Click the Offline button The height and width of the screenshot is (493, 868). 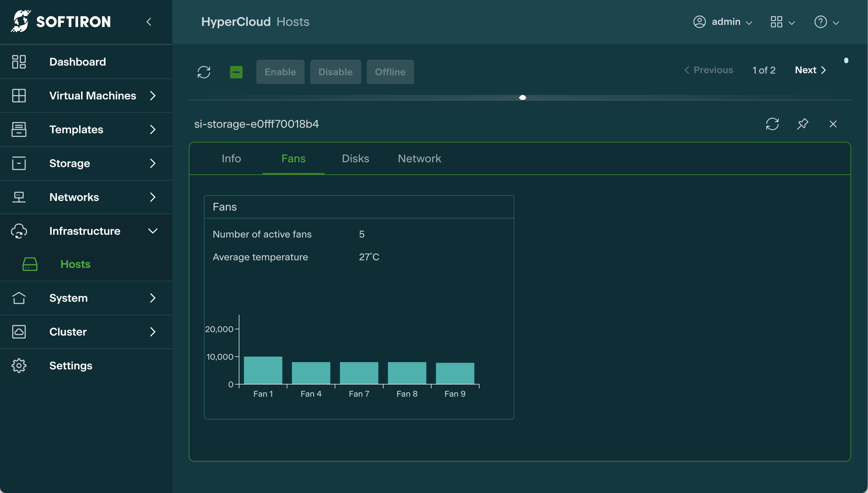click(x=390, y=72)
